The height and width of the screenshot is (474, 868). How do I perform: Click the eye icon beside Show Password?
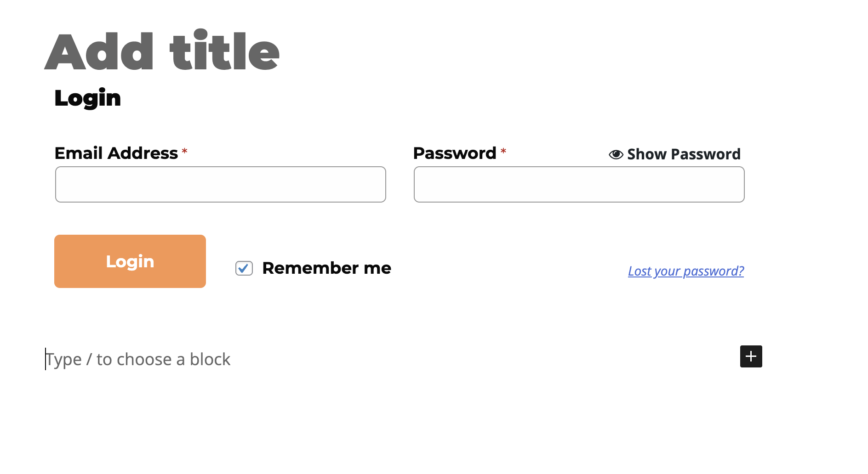coord(616,154)
